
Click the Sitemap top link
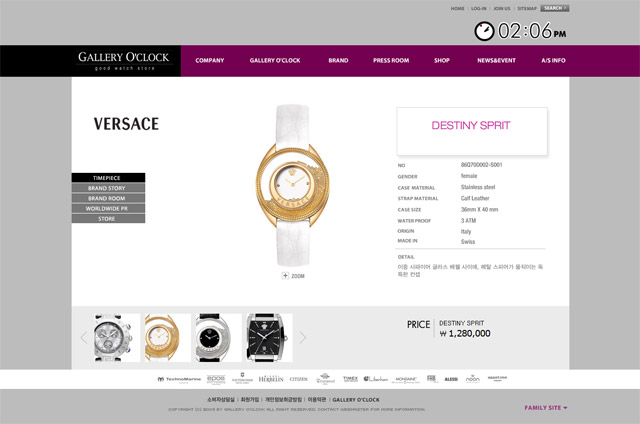pyautogui.click(x=527, y=8)
